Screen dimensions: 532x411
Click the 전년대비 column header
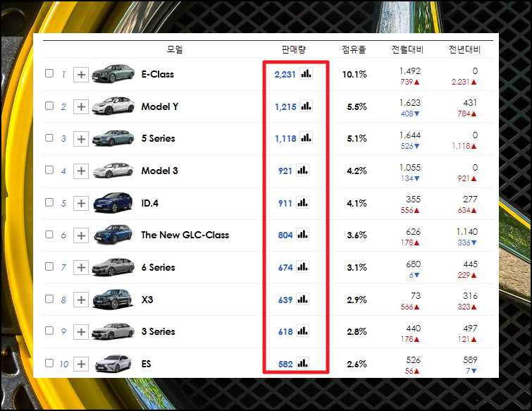point(464,49)
